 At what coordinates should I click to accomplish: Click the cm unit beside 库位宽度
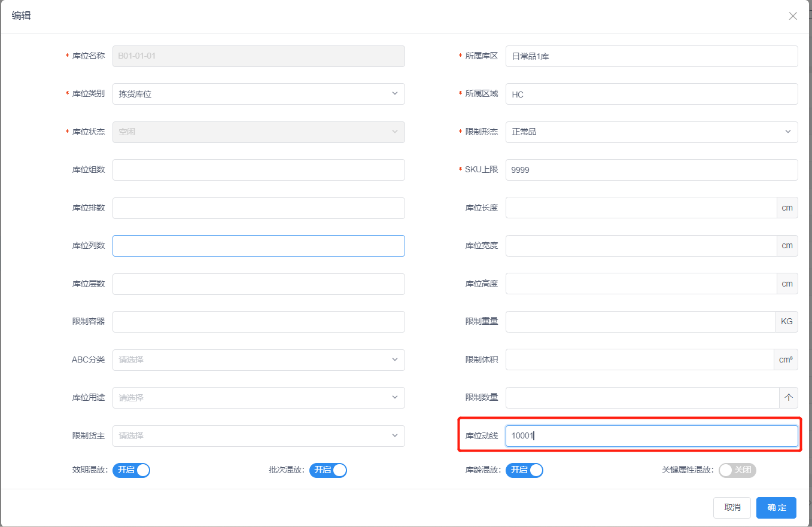click(x=787, y=246)
